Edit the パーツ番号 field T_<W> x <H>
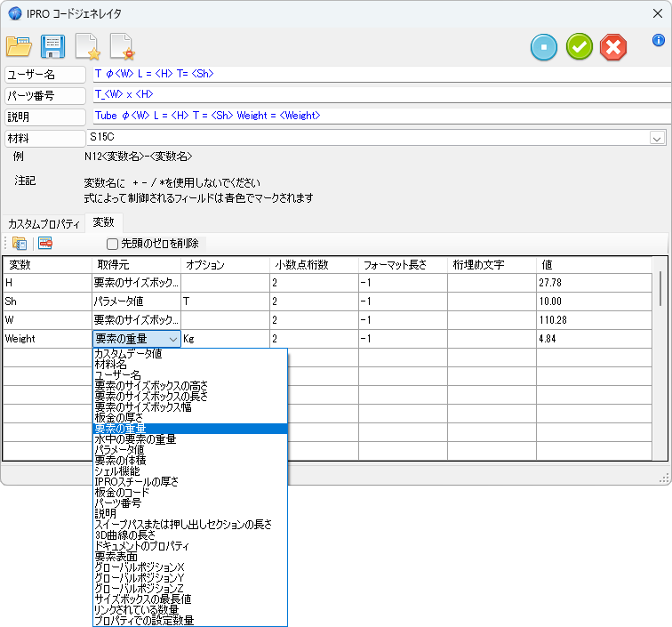672x627 pixels. click(382, 95)
